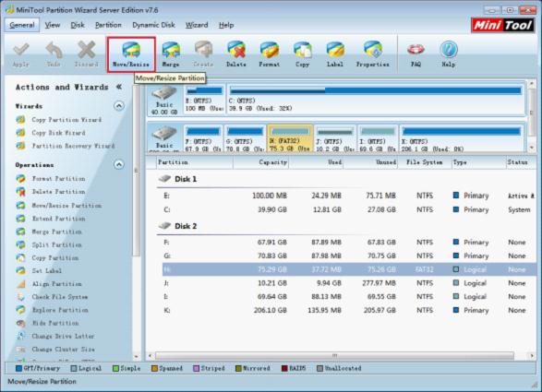Open the Help menu
The height and width of the screenshot is (392, 542).
(x=226, y=25)
